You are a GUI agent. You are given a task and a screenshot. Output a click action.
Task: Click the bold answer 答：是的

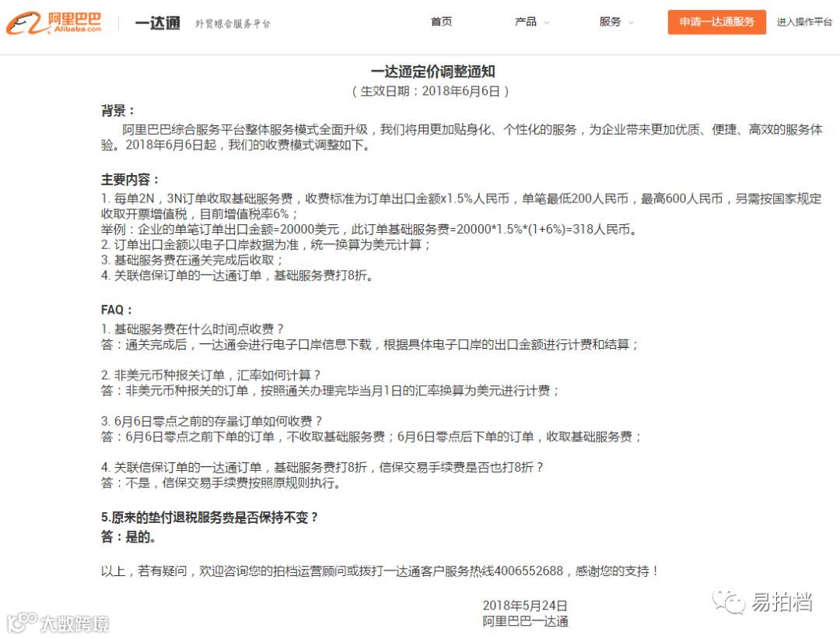(128, 536)
